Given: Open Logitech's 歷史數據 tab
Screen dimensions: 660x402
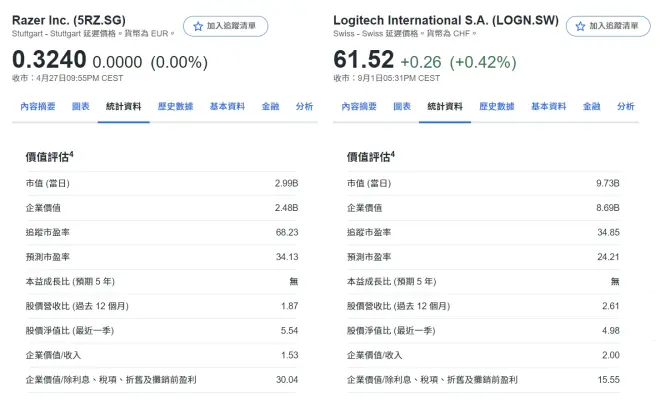Looking at the screenshot, I should (x=497, y=106).
